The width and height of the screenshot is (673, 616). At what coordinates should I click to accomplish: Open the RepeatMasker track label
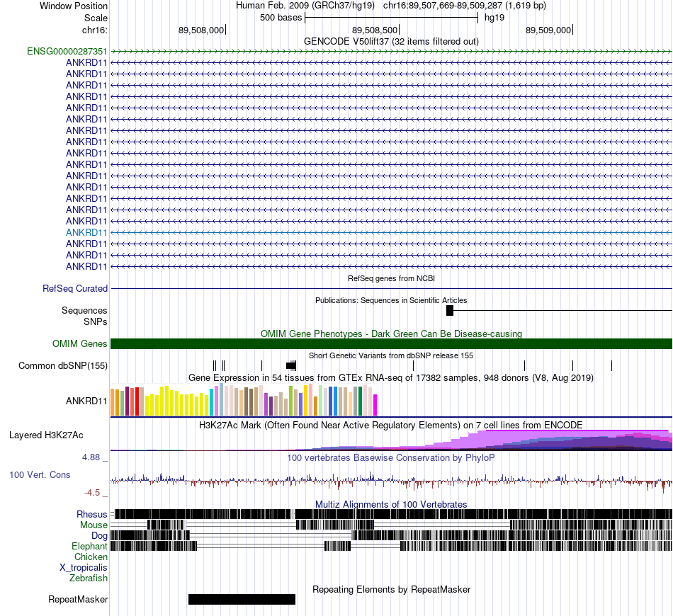(x=78, y=600)
